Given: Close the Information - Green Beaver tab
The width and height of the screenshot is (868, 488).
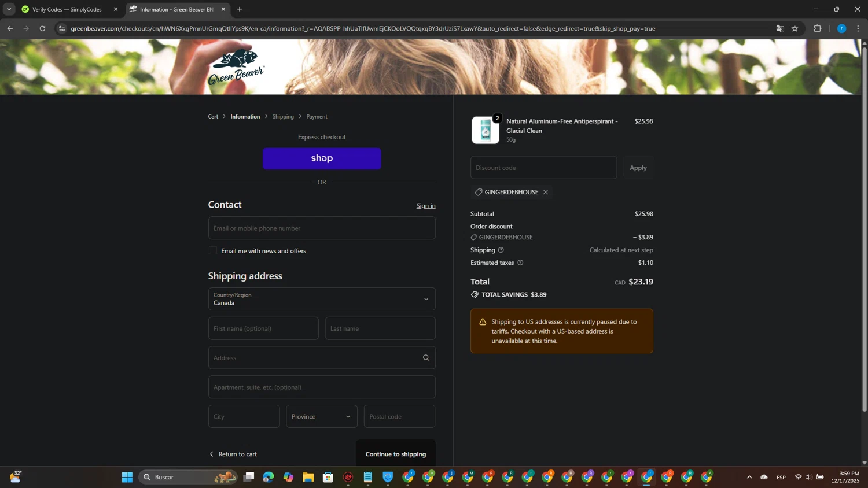Looking at the screenshot, I should [x=223, y=9].
